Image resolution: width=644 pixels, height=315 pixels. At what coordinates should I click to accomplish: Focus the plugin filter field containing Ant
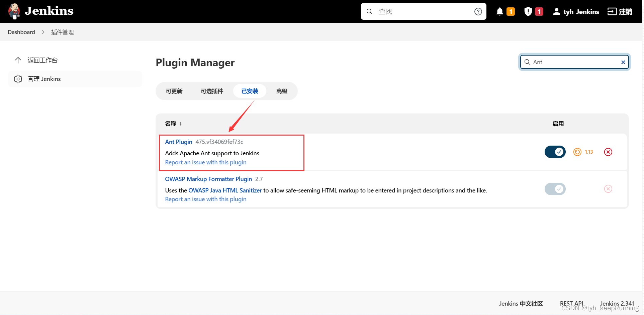[x=574, y=62]
